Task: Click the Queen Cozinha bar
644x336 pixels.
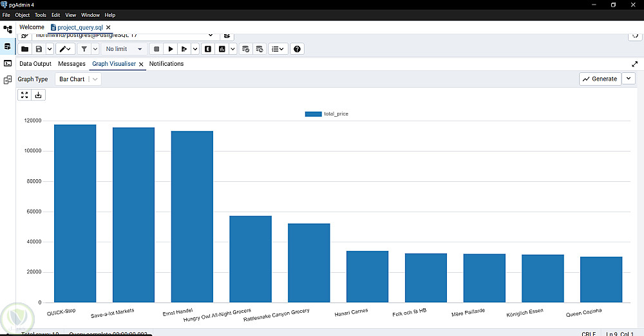Action: (x=601, y=280)
